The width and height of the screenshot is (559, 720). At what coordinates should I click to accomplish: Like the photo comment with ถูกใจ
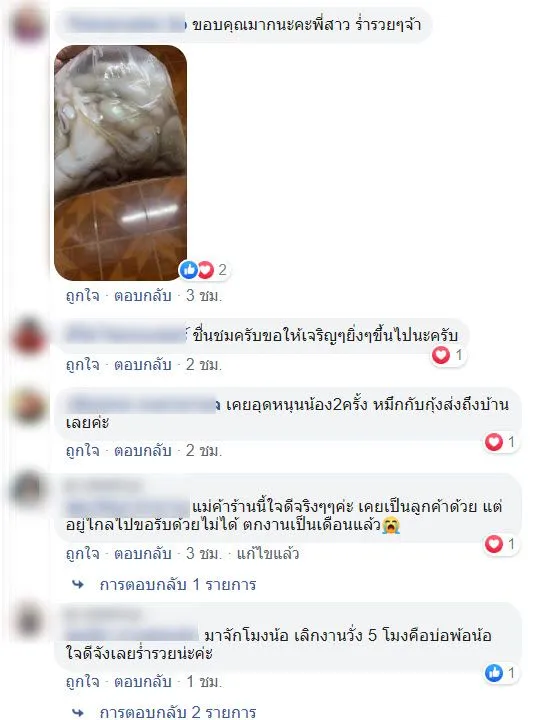83,296
